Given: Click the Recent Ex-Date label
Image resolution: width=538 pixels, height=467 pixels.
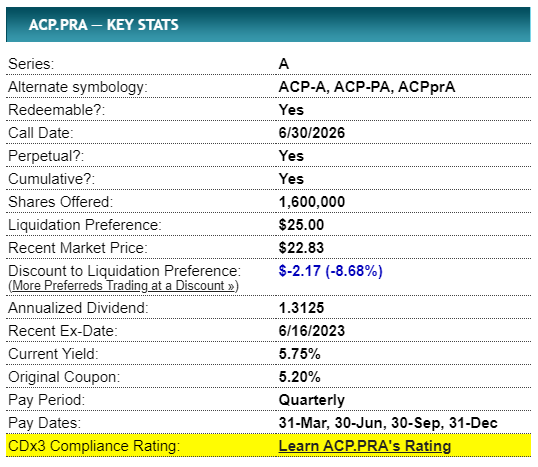Looking at the screenshot, I should click(63, 331).
